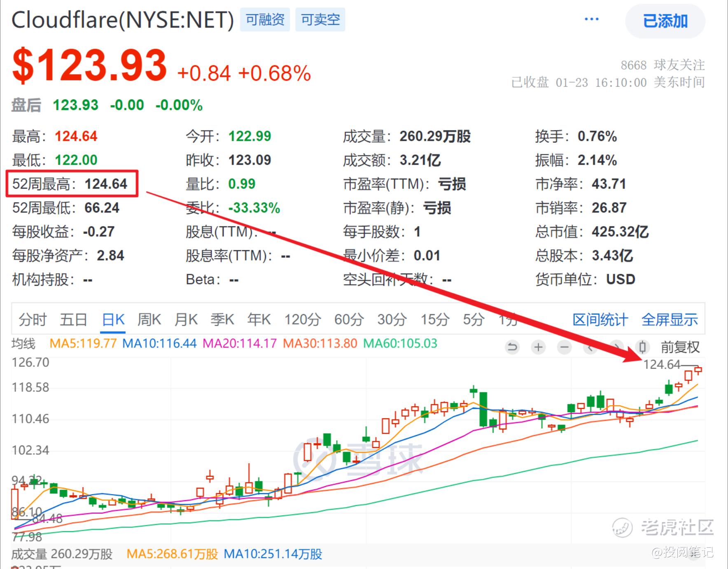Select the 周K chart tab
The width and height of the screenshot is (728, 569).
click(x=149, y=319)
